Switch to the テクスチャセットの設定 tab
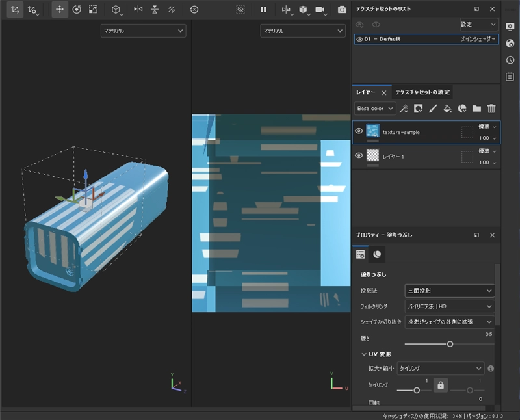This screenshot has width=520, height=420. tap(422, 92)
